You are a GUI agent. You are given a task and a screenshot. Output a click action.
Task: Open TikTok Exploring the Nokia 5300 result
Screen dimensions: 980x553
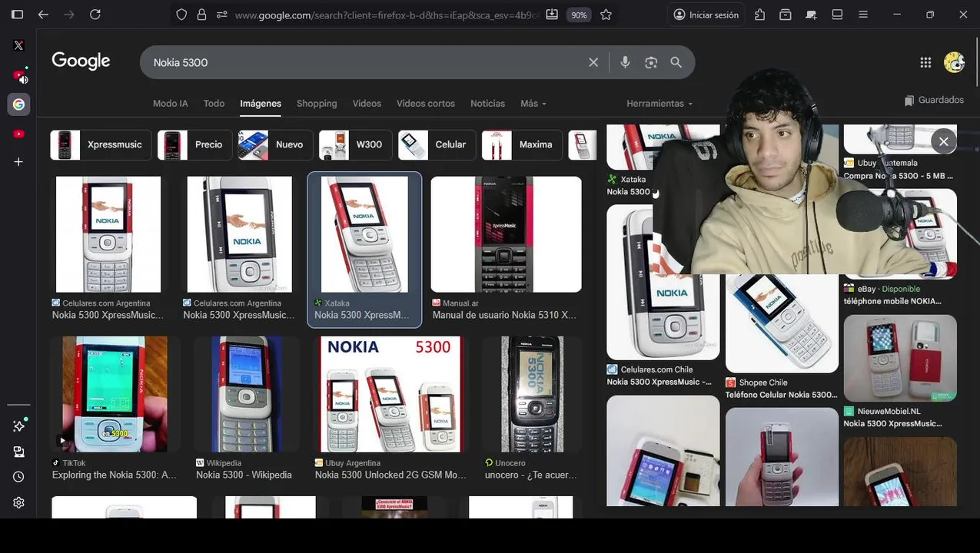[115, 394]
